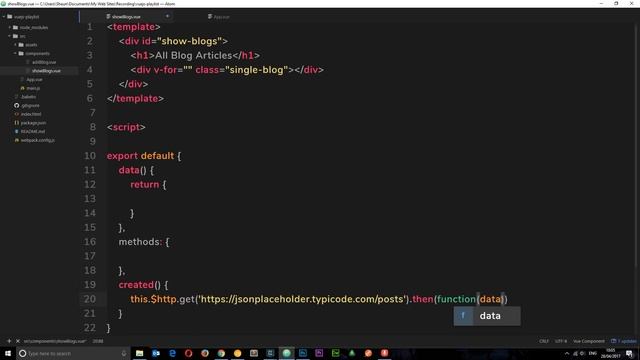Place cursor on 'All Blog Articles' heading text
640x360 pixels.
[193, 56]
